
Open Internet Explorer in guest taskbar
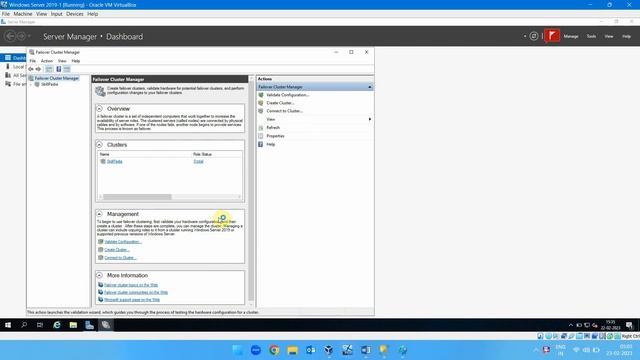coord(57,325)
